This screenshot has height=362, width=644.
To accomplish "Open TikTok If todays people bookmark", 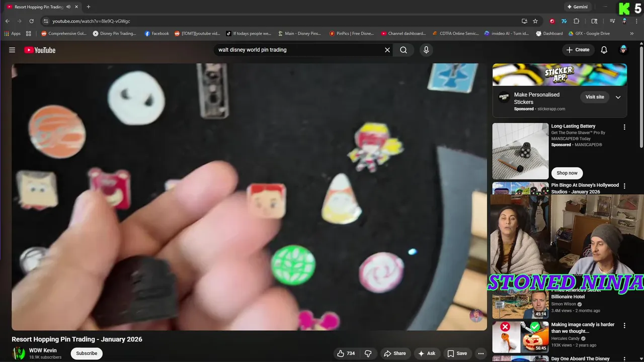I will point(249,34).
